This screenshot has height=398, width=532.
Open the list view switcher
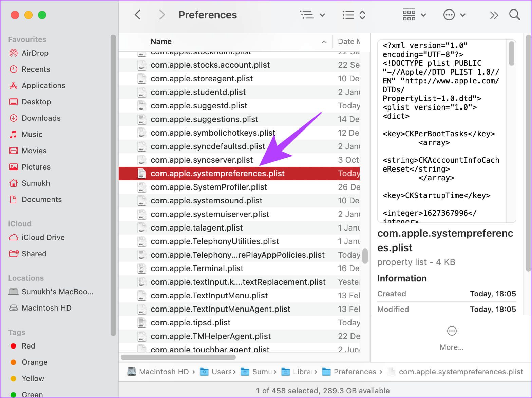click(354, 15)
